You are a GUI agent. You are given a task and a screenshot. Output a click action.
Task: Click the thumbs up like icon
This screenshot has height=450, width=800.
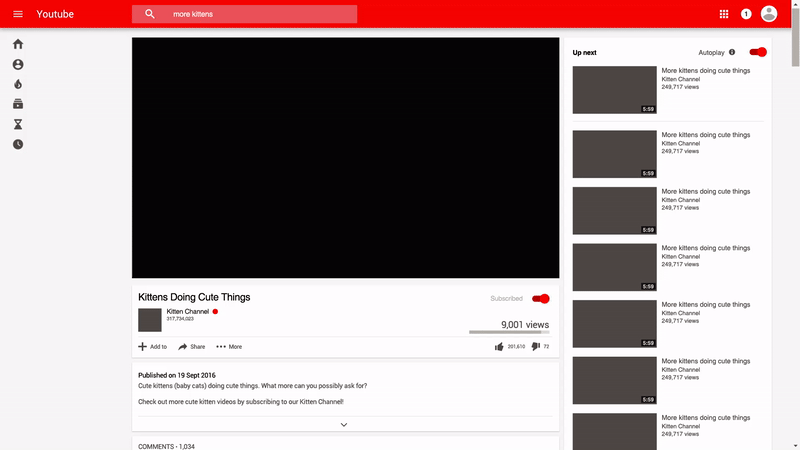click(x=499, y=346)
